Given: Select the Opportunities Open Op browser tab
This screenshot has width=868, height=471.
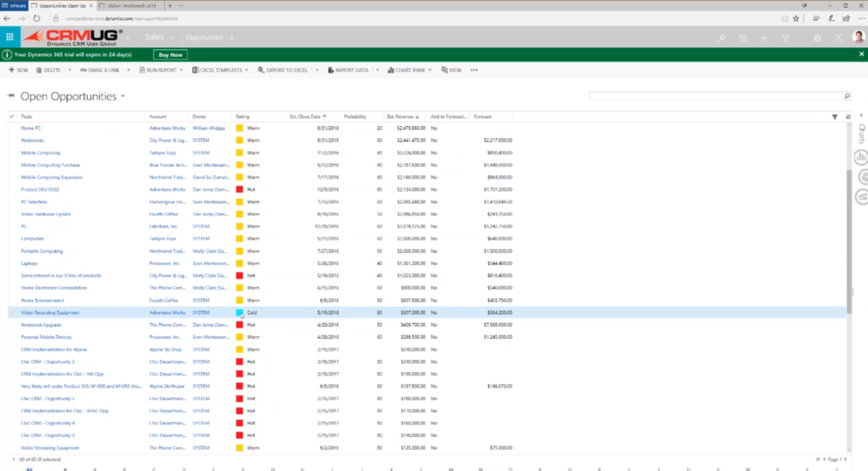Looking at the screenshot, I should [x=61, y=5].
